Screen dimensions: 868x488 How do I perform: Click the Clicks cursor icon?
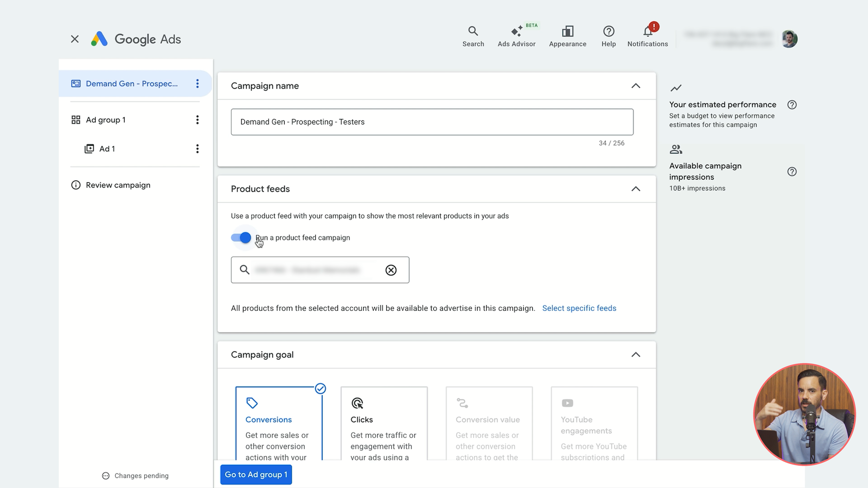(x=357, y=403)
